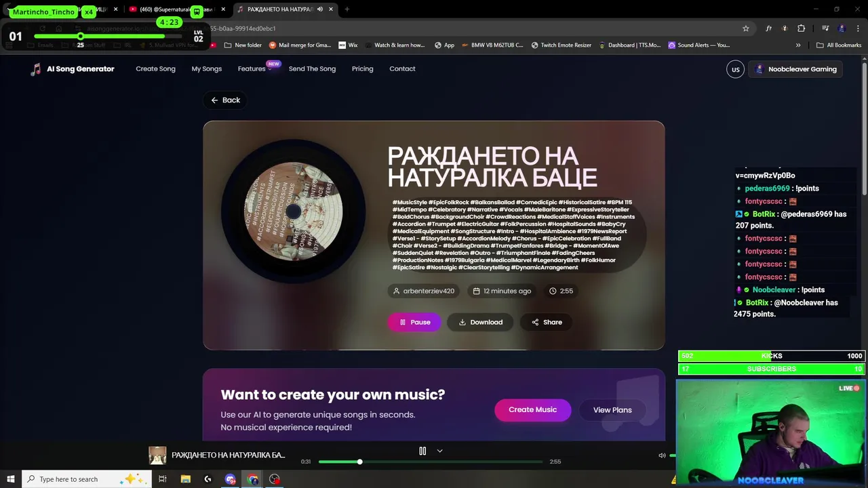The image size is (868, 488).
Task: Click View Plans
Action: [x=612, y=410]
